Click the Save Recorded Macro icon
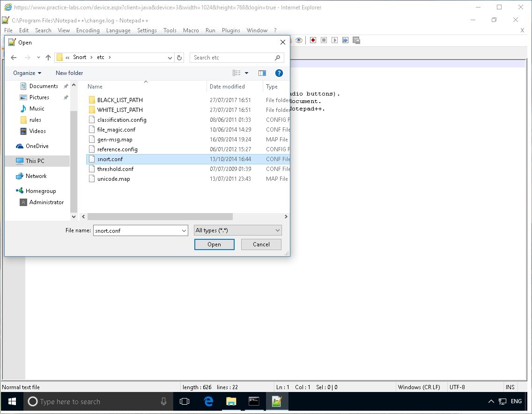Screen dimensions: 532x414 point(356,40)
